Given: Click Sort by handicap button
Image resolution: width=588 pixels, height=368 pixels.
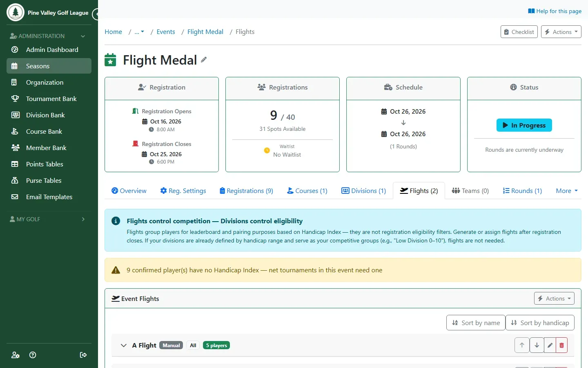Looking at the screenshot, I should [540, 323].
